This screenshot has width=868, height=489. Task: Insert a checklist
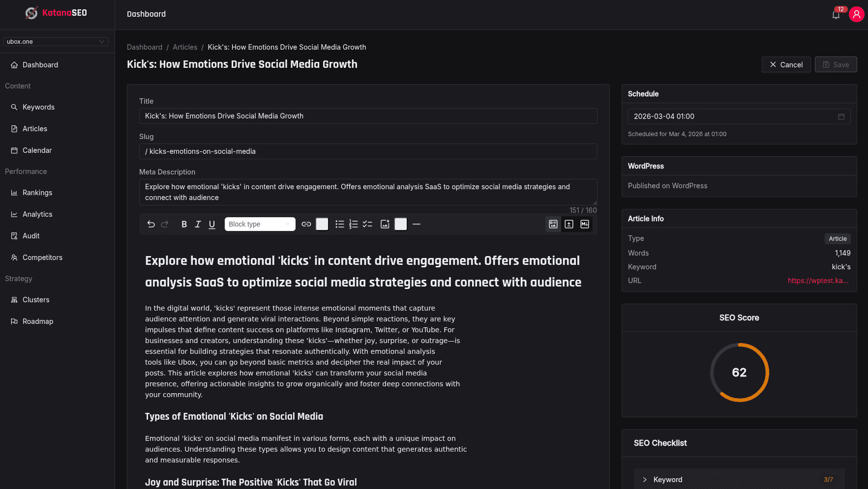pyautogui.click(x=367, y=224)
